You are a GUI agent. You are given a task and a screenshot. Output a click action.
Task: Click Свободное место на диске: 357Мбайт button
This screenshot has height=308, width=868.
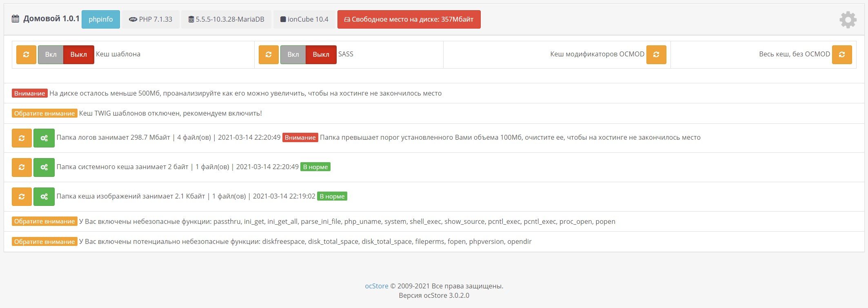[409, 20]
